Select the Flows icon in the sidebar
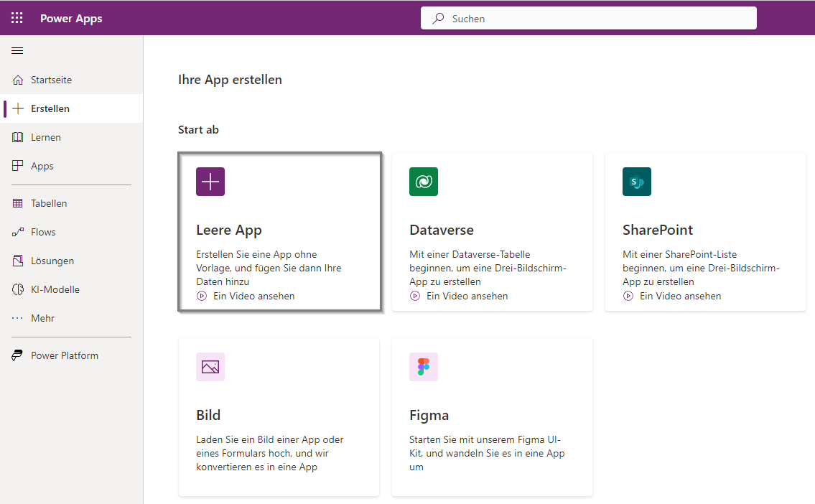 18,232
